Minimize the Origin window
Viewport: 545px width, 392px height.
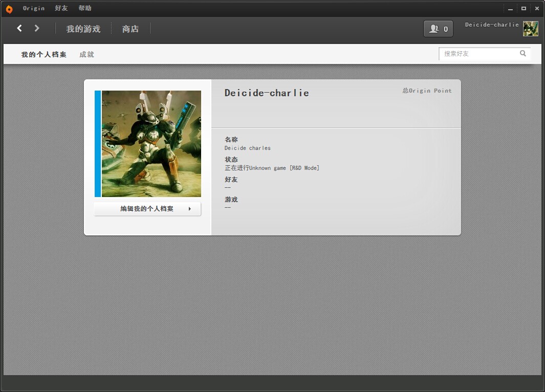(x=510, y=9)
